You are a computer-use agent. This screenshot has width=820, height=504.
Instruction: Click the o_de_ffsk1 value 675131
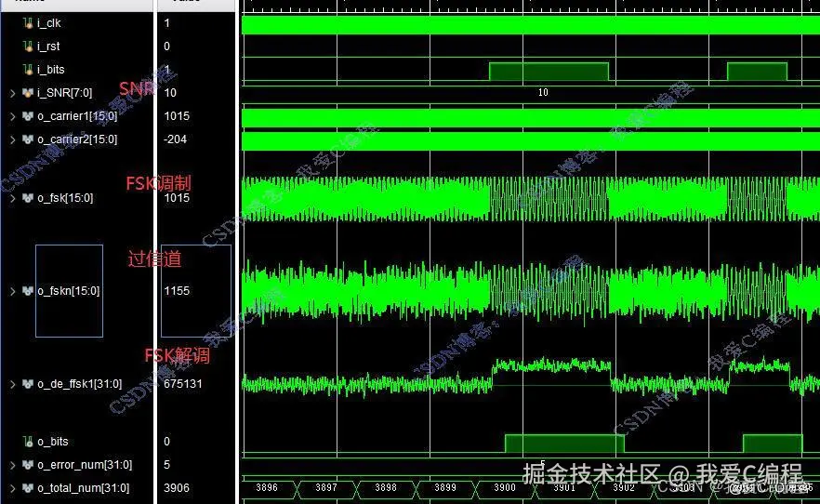(x=183, y=384)
